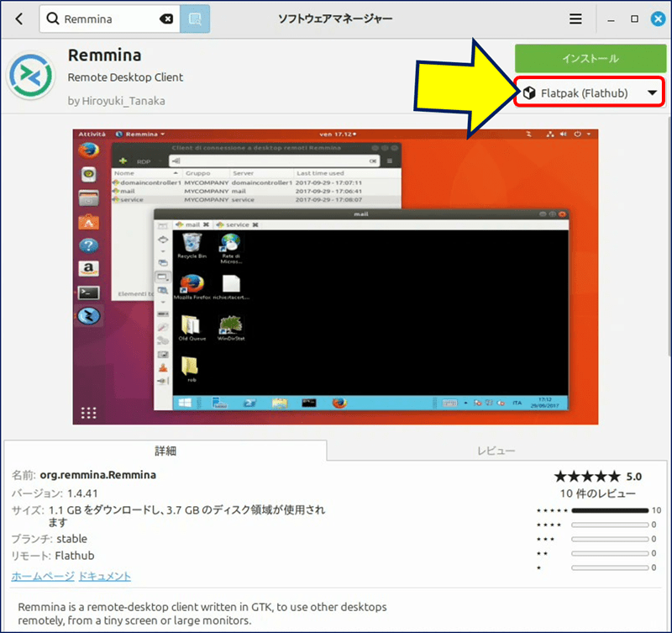
Task: Click the remote value Flathub
Action: point(75,556)
